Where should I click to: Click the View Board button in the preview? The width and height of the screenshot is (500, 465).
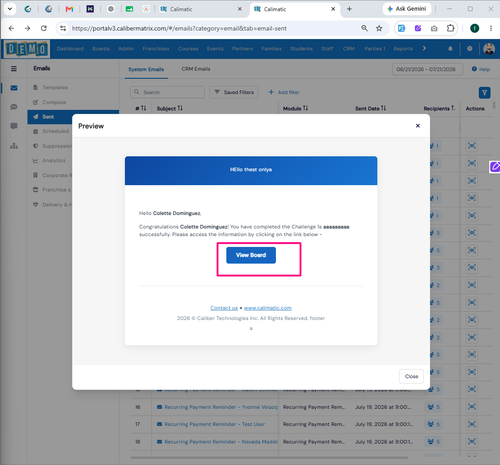pyautogui.click(x=251, y=255)
